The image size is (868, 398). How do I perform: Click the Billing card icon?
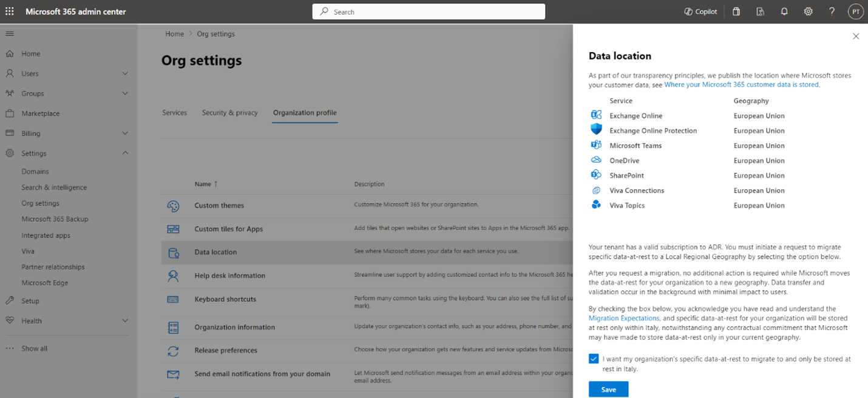tap(10, 133)
